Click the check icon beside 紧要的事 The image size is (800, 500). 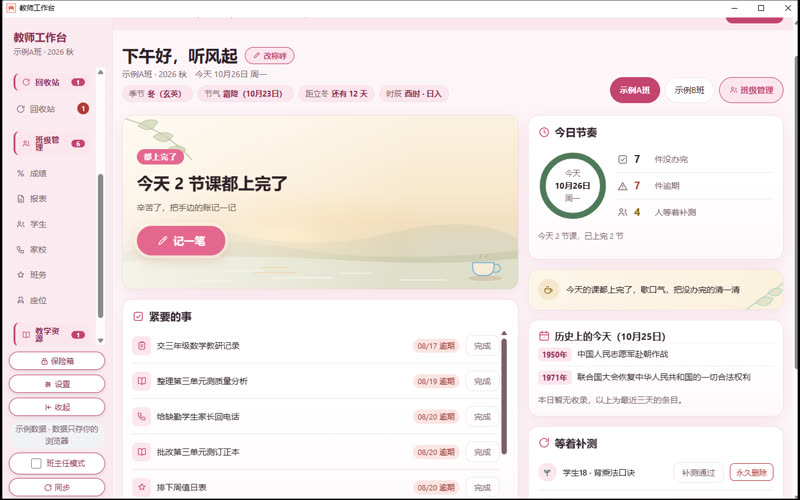tap(138, 317)
